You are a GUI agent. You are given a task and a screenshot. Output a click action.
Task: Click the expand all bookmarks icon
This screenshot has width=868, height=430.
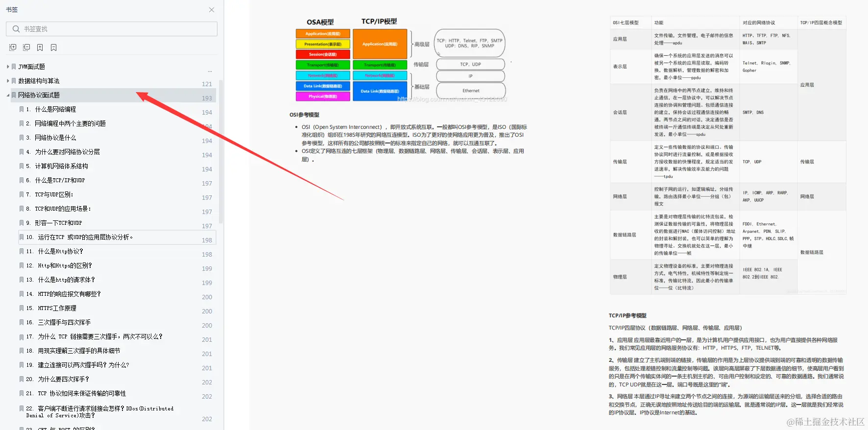[x=13, y=48]
